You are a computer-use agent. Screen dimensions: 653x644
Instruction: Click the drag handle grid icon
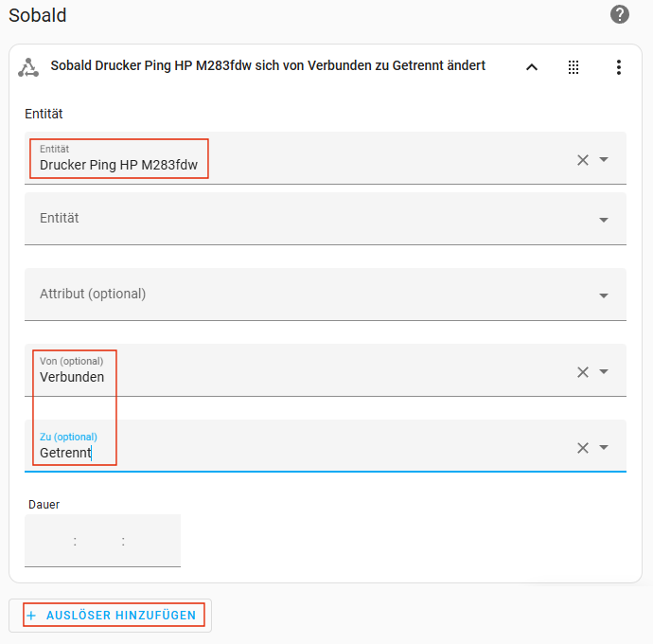[x=574, y=67]
